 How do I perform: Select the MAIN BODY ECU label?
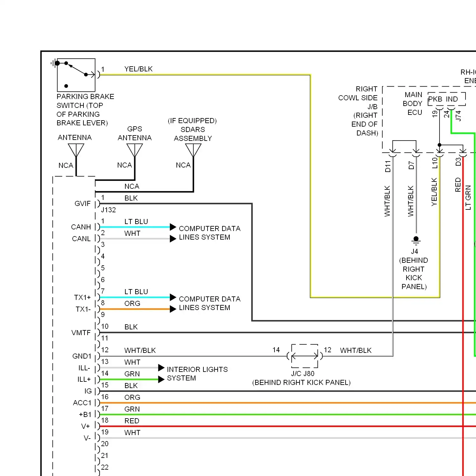(413, 103)
